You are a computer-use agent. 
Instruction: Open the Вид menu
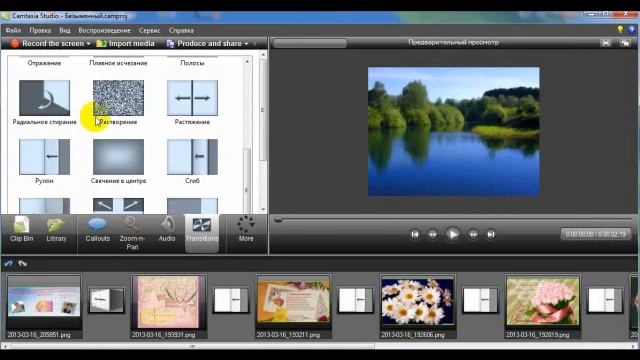tap(64, 30)
